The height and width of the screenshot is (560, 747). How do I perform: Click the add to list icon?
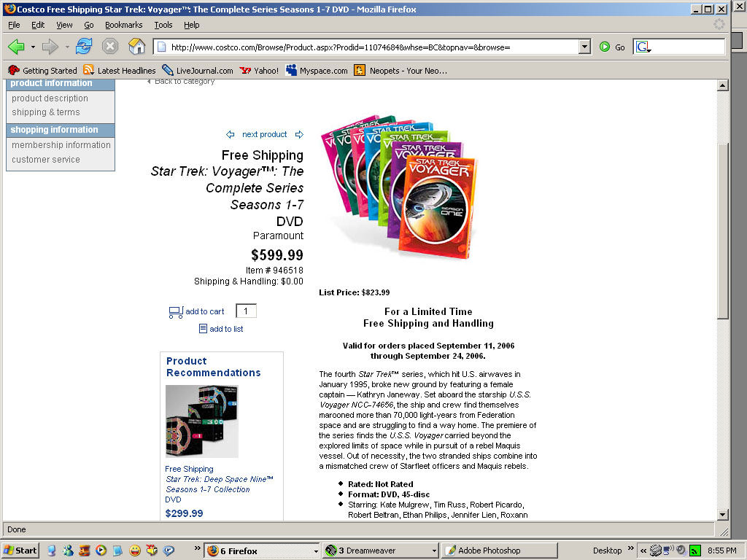[x=203, y=329]
